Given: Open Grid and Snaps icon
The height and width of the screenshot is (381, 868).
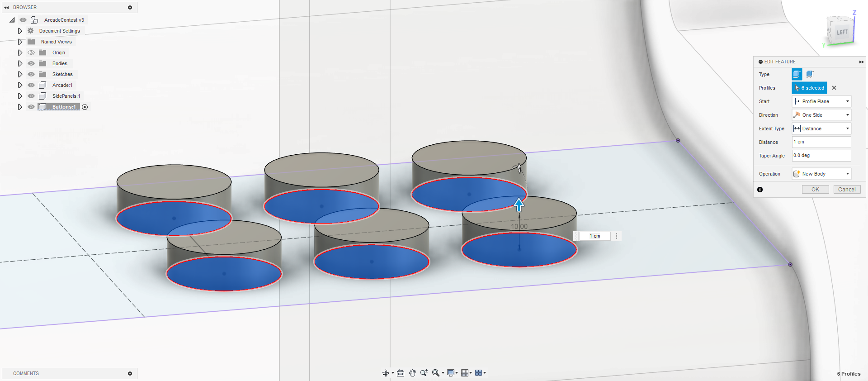Looking at the screenshot, I should (x=465, y=373).
